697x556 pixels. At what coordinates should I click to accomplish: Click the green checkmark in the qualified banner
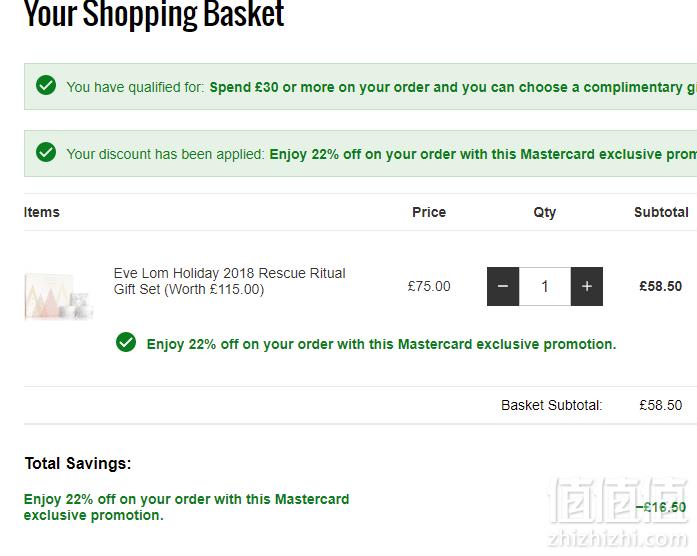tap(46, 85)
